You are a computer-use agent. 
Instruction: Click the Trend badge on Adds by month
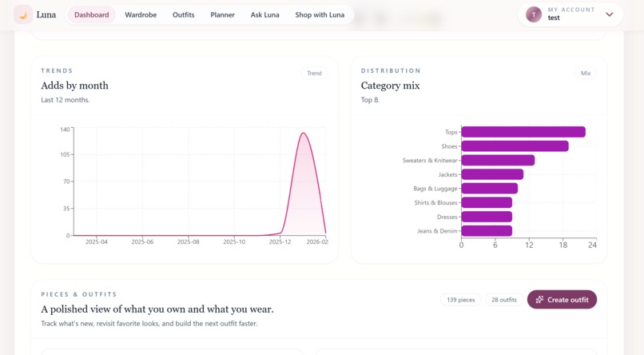(x=314, y=73)
